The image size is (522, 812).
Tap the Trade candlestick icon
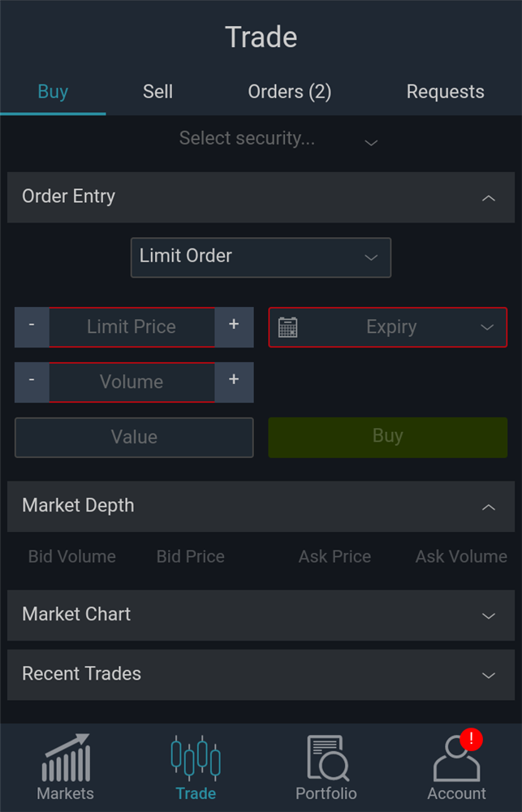tap(196, 758)
